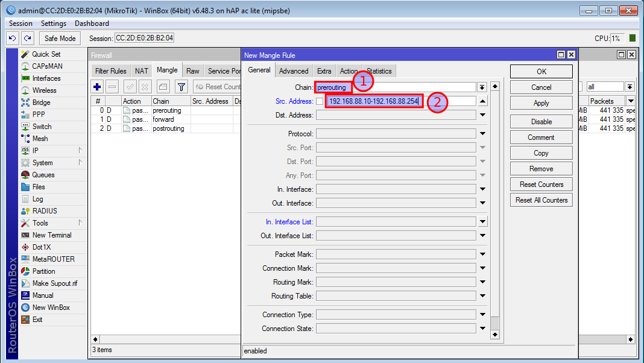The height and width of the screenshot is (363, 644).
Task: Open the In. Interface List dropdown
Action: (x=482, y=222)
